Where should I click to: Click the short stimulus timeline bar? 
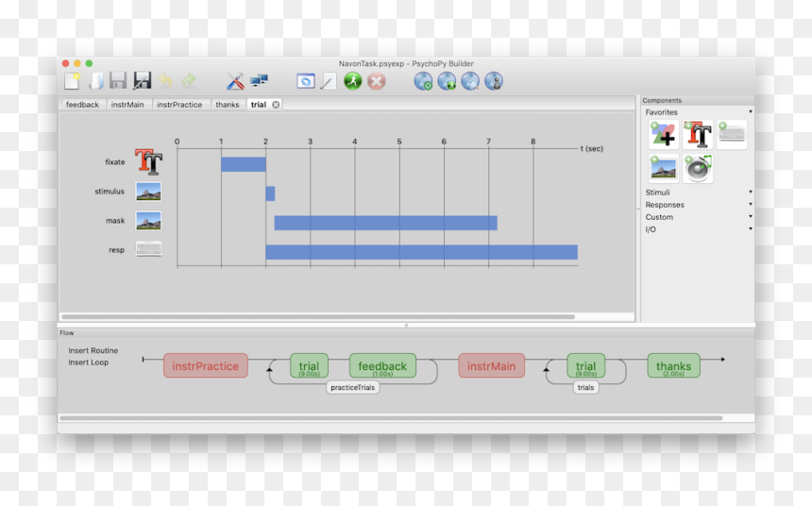tap(270, 194)
